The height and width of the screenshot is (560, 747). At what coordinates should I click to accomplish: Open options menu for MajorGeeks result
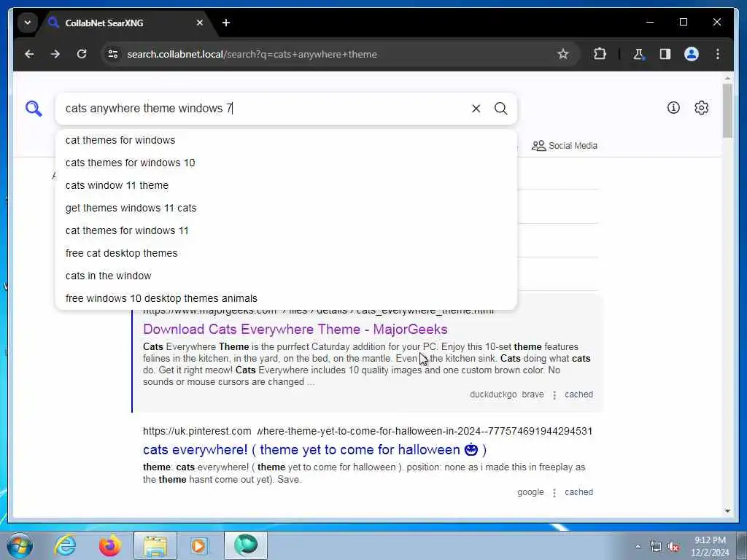point(554,394)
